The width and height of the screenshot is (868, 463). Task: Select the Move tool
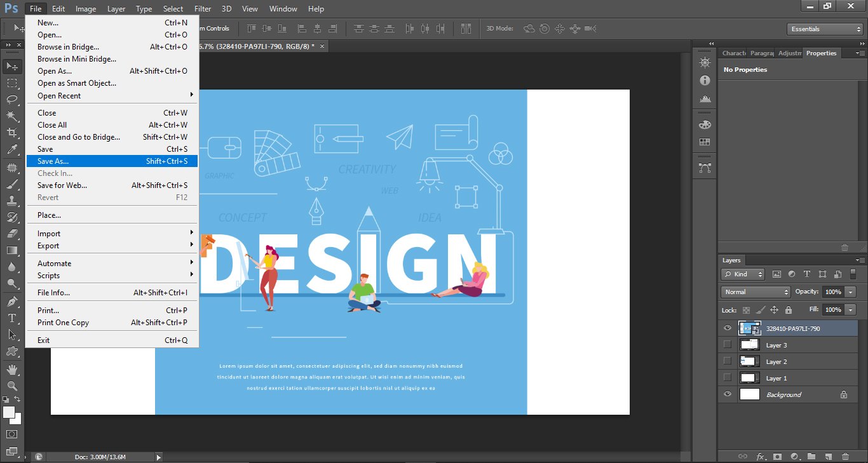(11, 66)
